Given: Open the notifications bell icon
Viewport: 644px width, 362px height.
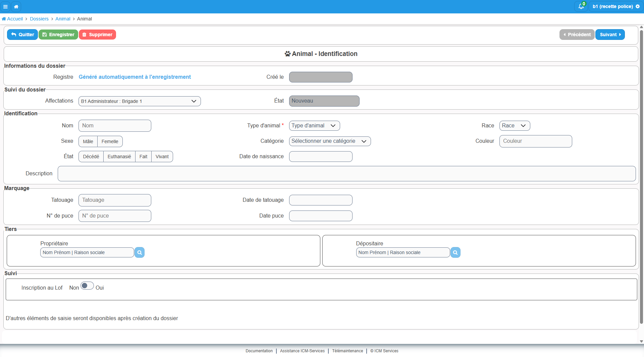Looking at the screenshot, I should pyautogui.click(x=581, y=6).
